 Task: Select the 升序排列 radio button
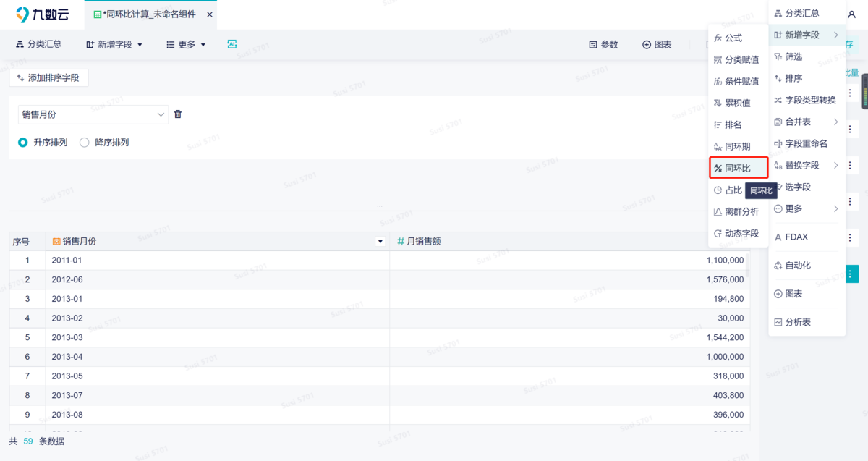click(22, 142)
